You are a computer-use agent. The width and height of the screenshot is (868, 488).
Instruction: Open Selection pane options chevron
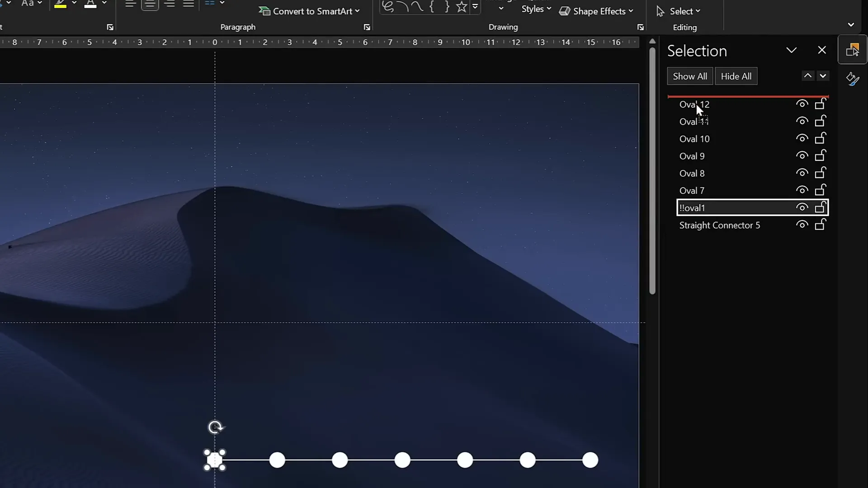[791, 50]
